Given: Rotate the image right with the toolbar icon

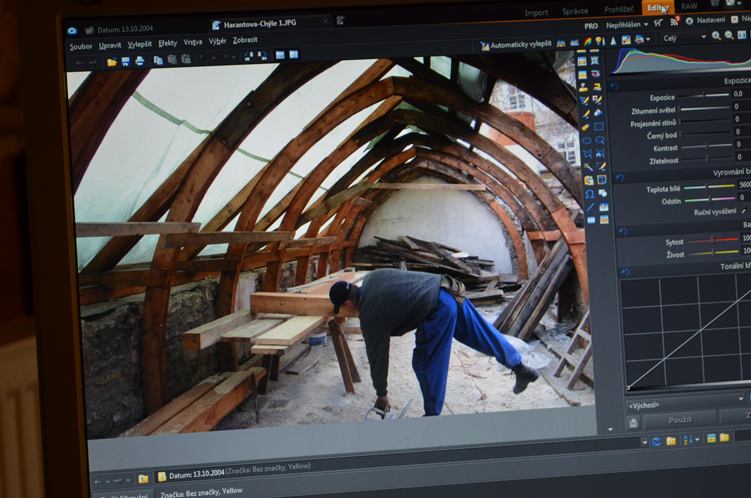Looking at the screenshot, I should click(262, 56).
